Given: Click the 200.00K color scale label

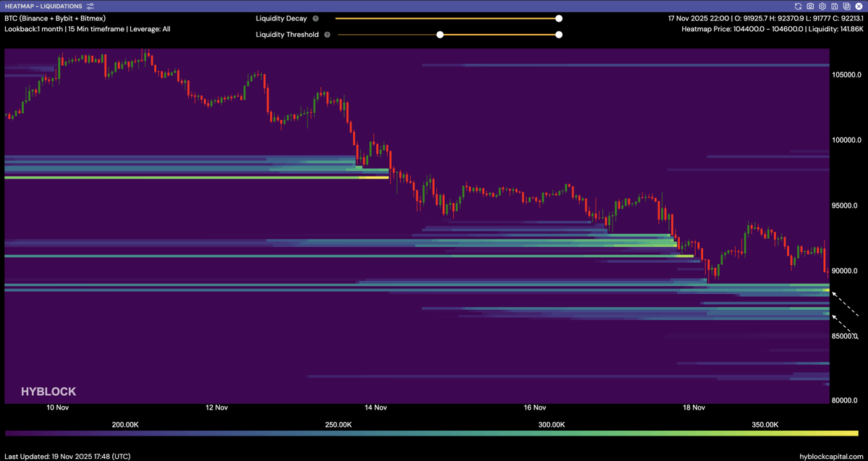Looking at the screenshot, I should point(125,425).
